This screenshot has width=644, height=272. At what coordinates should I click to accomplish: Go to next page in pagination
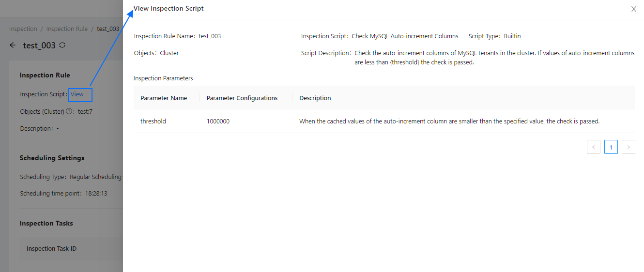pos(629,147)
